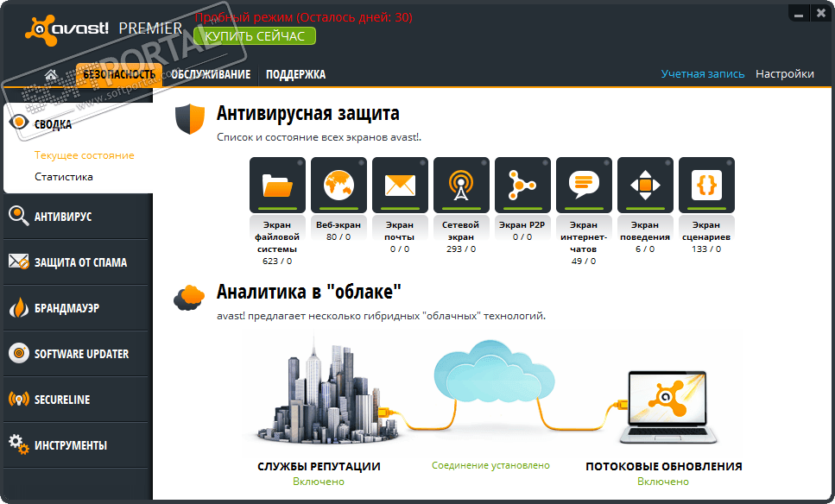Click Включено under Потоковые обновления

click(x=663, y=482)
